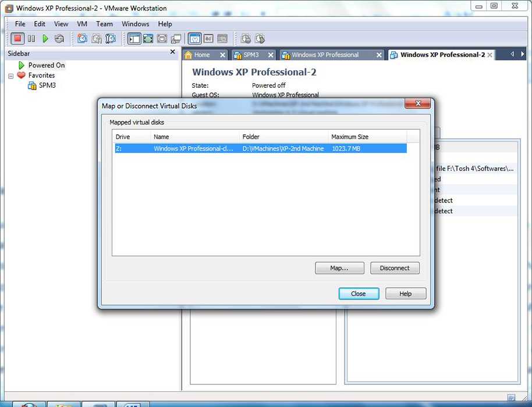This screenshot has height=407, width=532.
Task: Open the Snapshot Manager toolbar icon
Action: tap(111, 39)
